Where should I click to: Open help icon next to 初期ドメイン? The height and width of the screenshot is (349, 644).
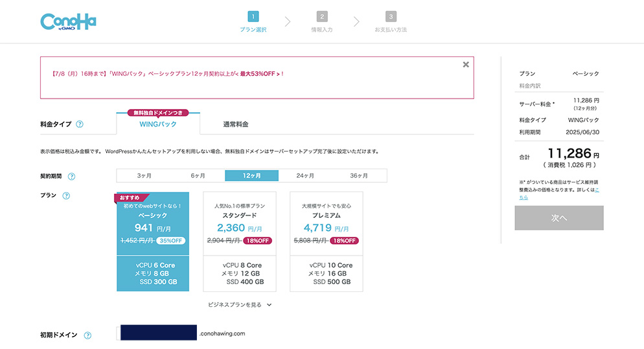point(87,335)
